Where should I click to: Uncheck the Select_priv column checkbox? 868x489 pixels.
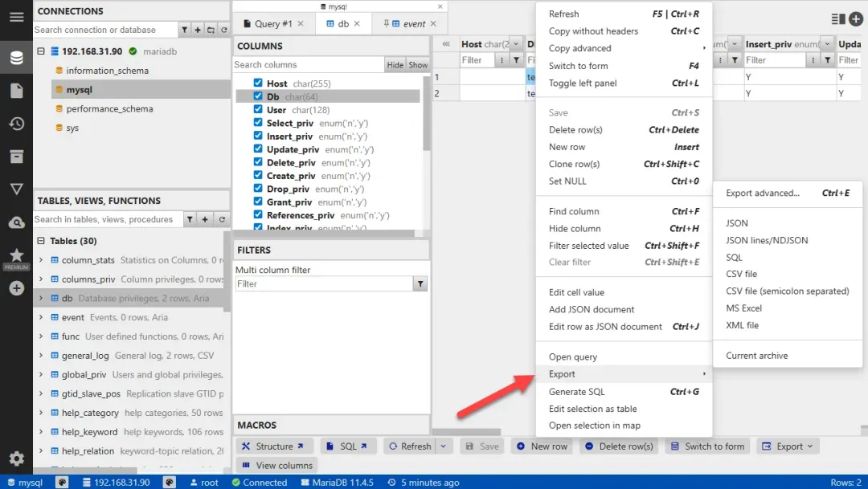(x=258, y=123)
